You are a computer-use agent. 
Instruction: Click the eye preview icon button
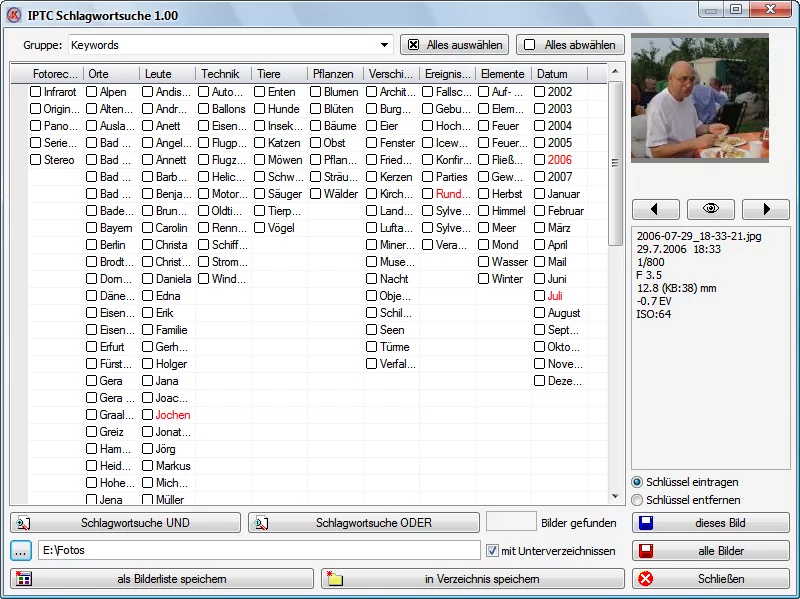711,209
